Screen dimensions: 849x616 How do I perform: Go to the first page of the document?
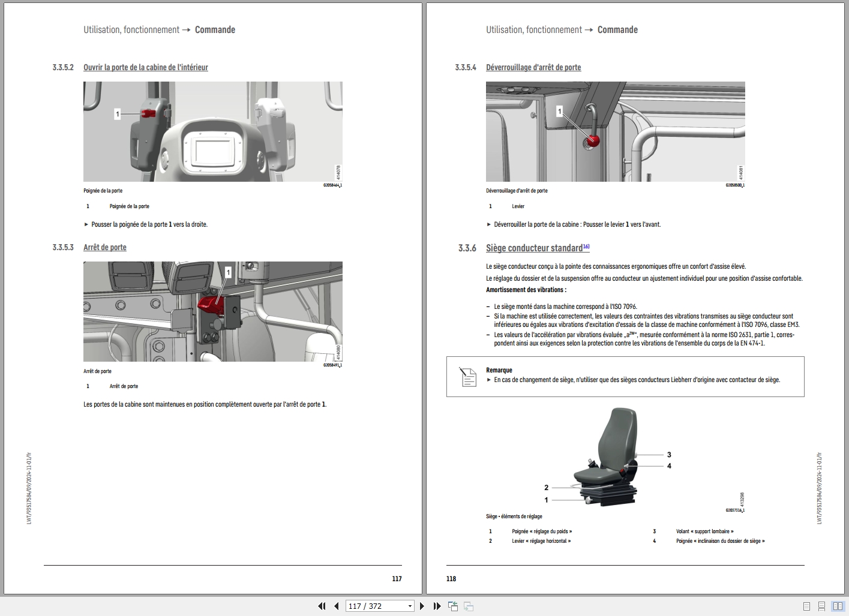click(322, 606)
